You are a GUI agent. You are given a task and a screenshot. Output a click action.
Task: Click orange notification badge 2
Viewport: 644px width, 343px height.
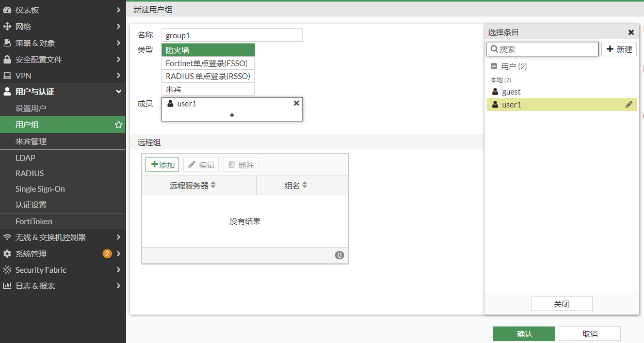(x=107, y=254)
